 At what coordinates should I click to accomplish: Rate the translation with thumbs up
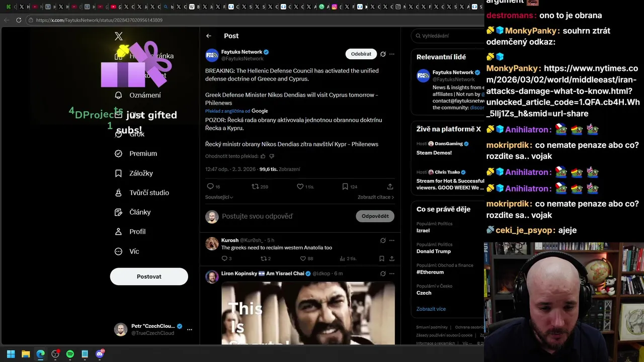[x=263, y=156]
